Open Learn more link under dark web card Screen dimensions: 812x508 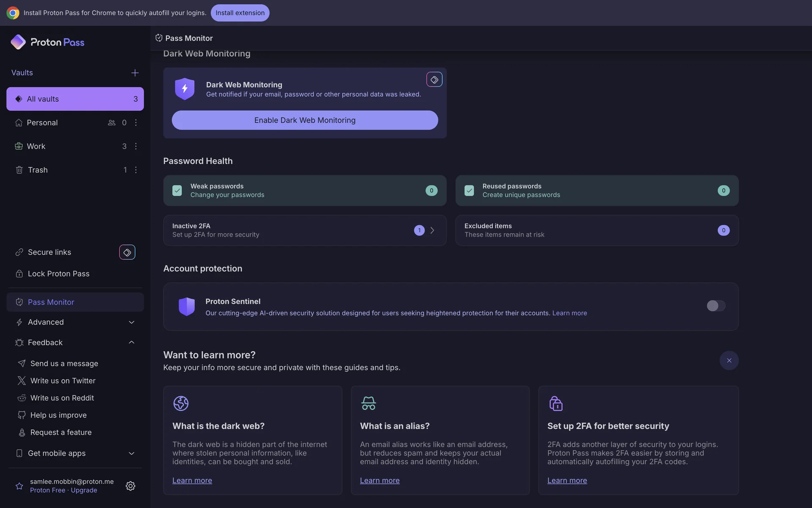pyautogui.click(x=192, y=480)
